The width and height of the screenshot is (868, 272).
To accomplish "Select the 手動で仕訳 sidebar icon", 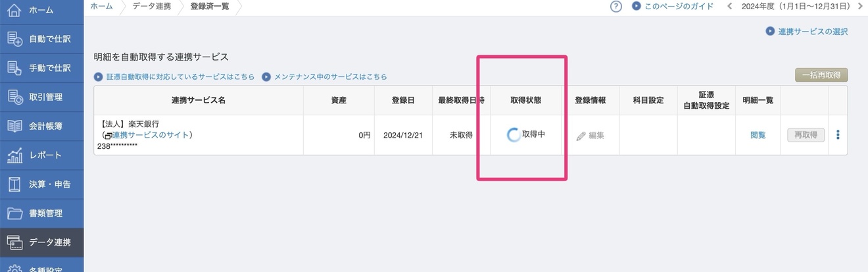I will click(14, 68).
